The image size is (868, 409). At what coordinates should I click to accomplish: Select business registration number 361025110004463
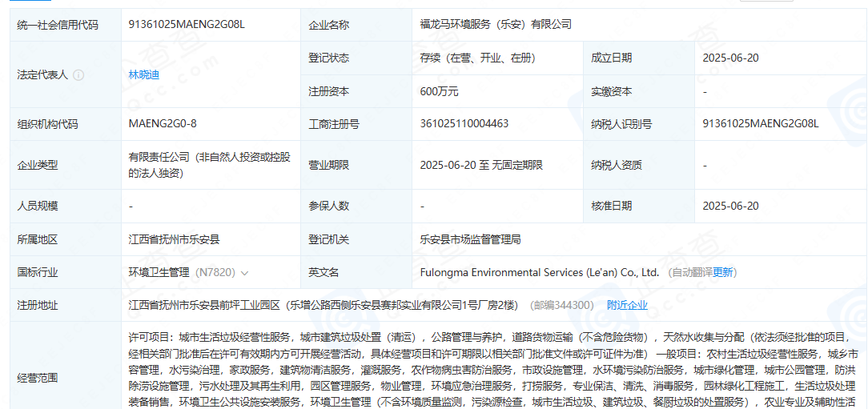(x=464, y=123)
